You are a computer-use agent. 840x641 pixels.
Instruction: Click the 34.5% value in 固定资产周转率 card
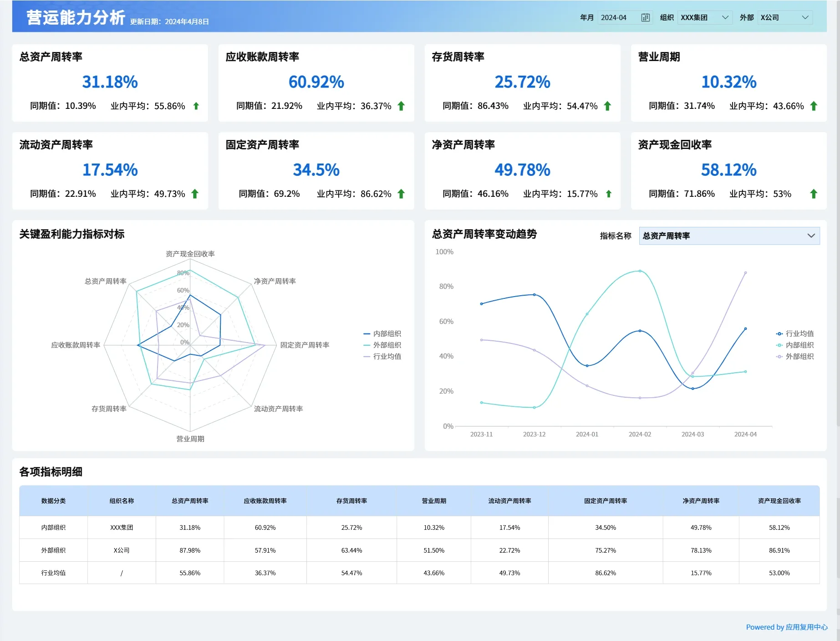316,170
